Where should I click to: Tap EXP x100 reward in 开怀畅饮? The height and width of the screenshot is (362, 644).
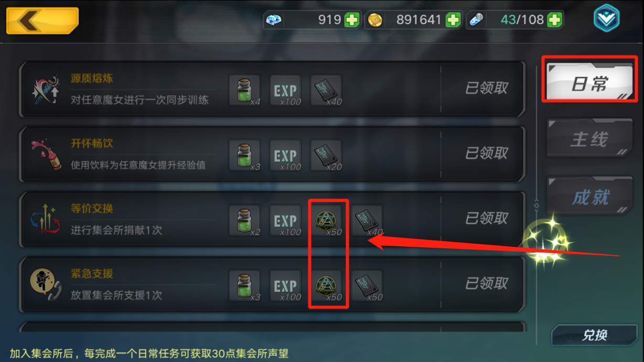286,155
